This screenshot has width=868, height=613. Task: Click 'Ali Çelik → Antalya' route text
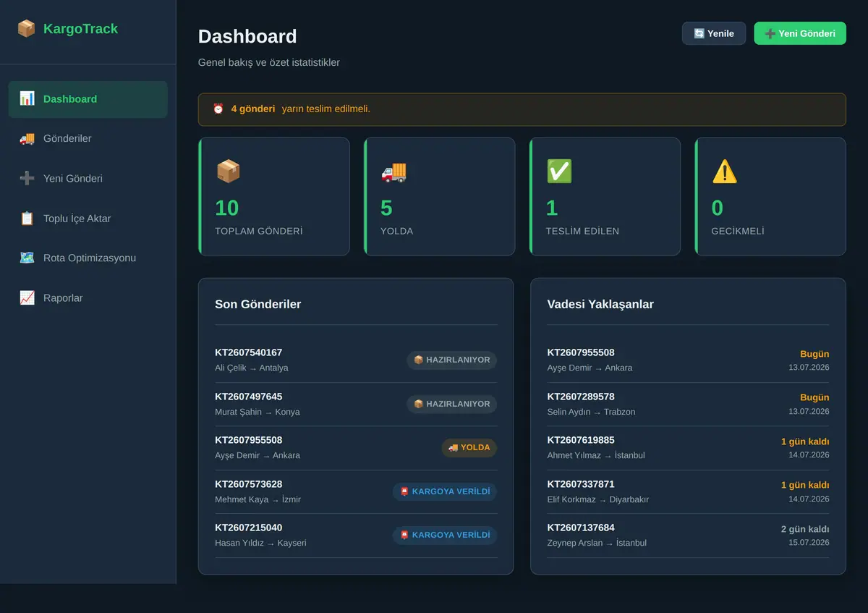coord(252,368)
